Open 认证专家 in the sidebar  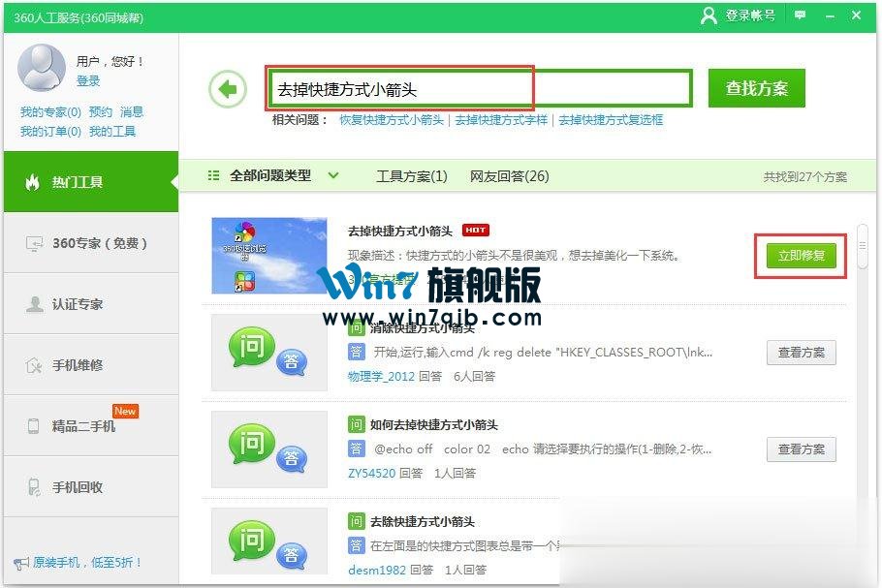tap(91, 303)
